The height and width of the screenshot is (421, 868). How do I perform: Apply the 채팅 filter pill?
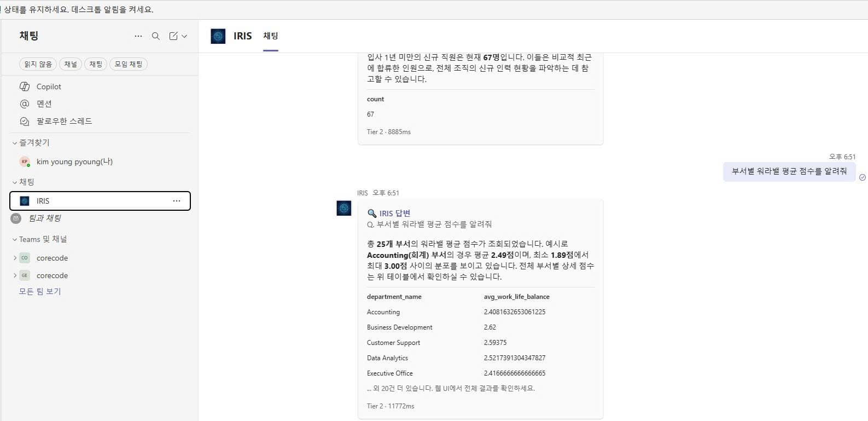[x=96, y=64]
